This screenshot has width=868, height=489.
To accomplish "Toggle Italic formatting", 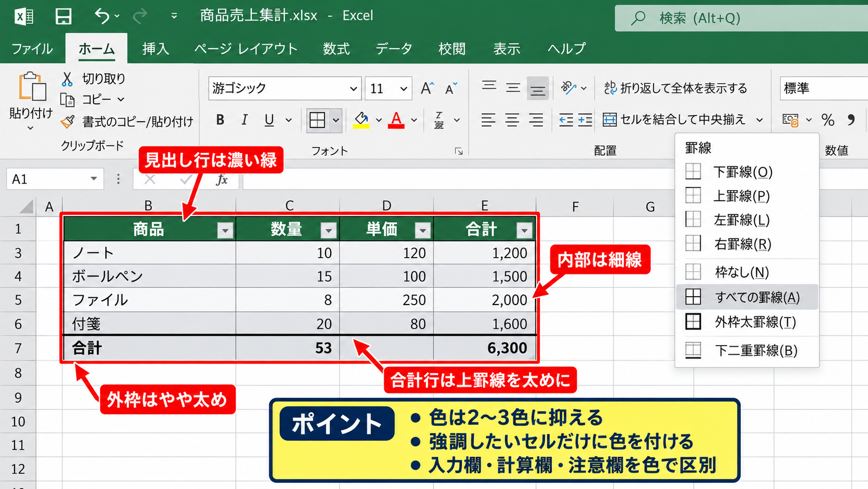I will tap(245, 120).
